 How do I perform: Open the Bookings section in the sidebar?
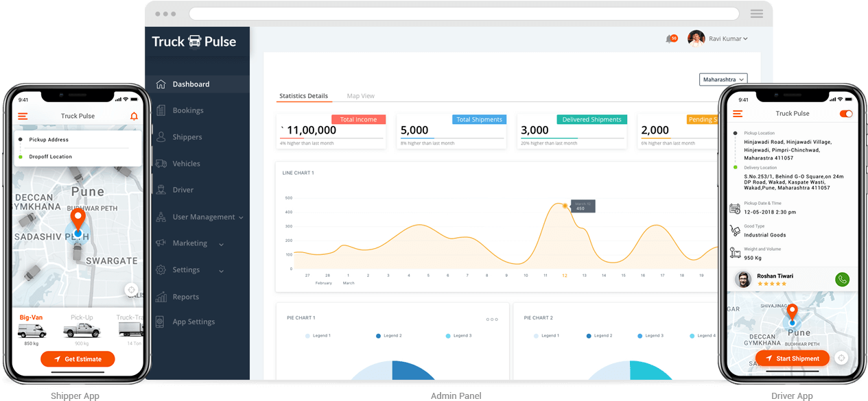click(x=189, y=110)
